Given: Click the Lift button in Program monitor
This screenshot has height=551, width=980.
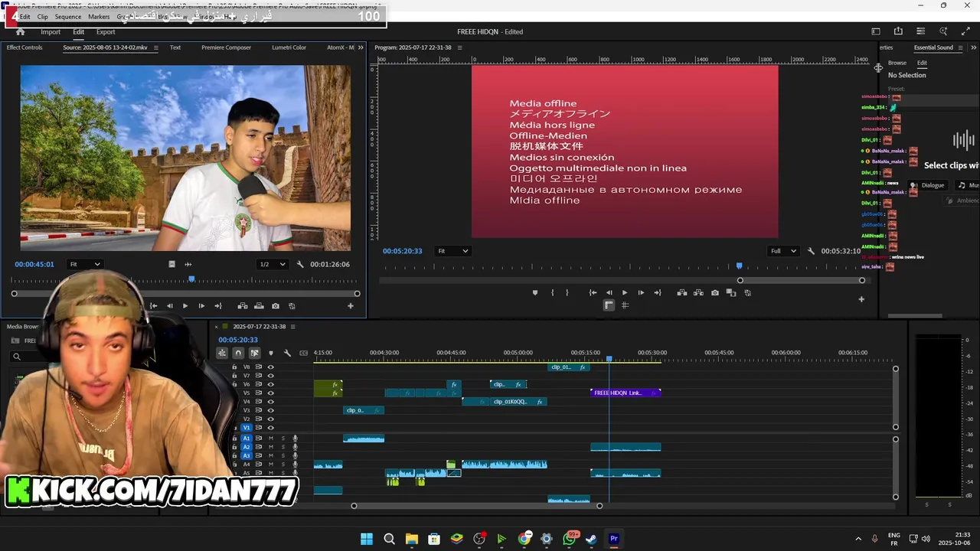Looking at the screenshot, I should (681, 292).
